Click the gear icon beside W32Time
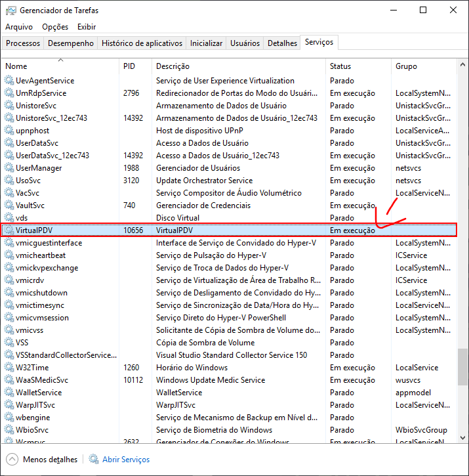The height and width of the screenshot is (476, 469). [9, 367]
